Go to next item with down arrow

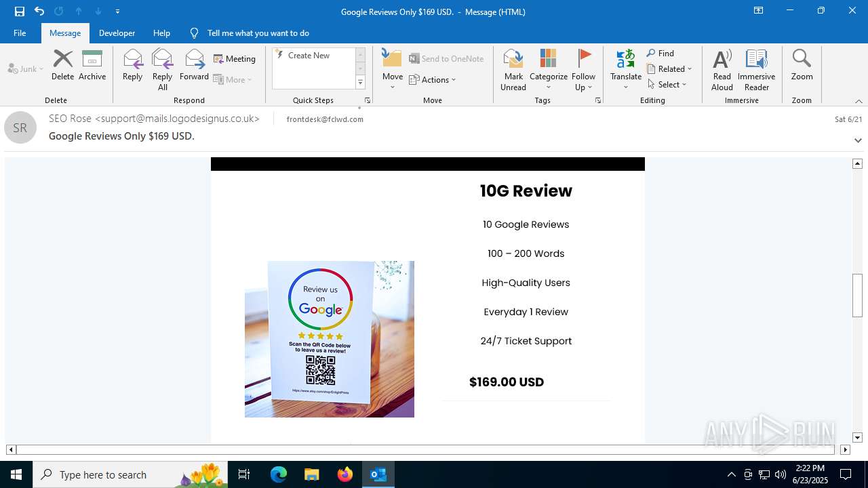[98, 12]
